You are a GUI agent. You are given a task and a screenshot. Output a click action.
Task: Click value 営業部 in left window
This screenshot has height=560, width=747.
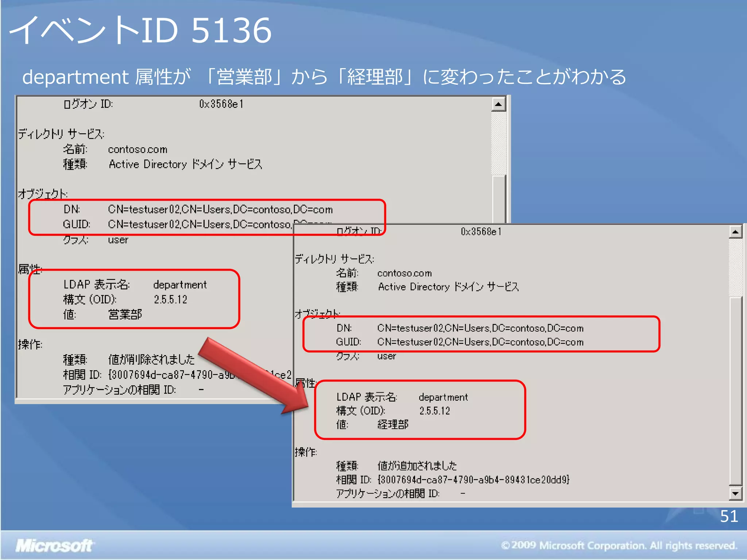click(125, 314)
